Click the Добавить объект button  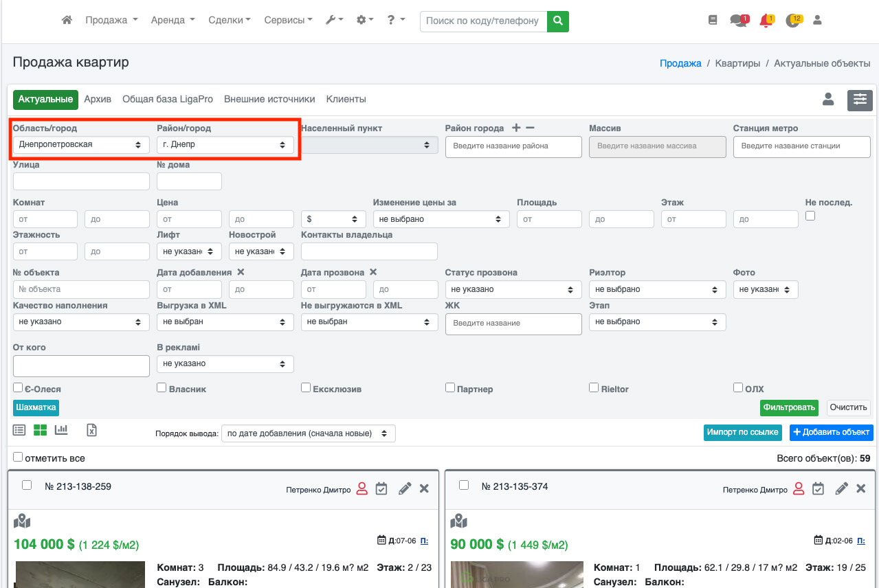pyautogui.click(x=831, y=432)
